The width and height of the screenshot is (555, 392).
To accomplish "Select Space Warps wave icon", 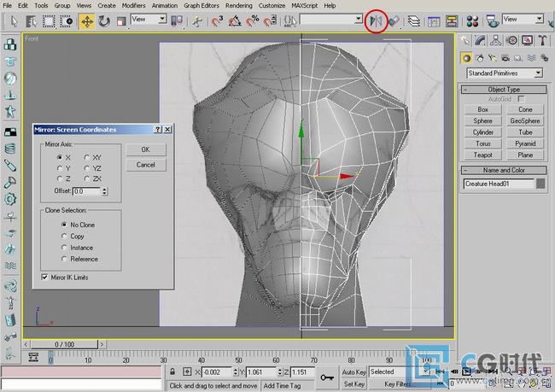I will point(531,58).
